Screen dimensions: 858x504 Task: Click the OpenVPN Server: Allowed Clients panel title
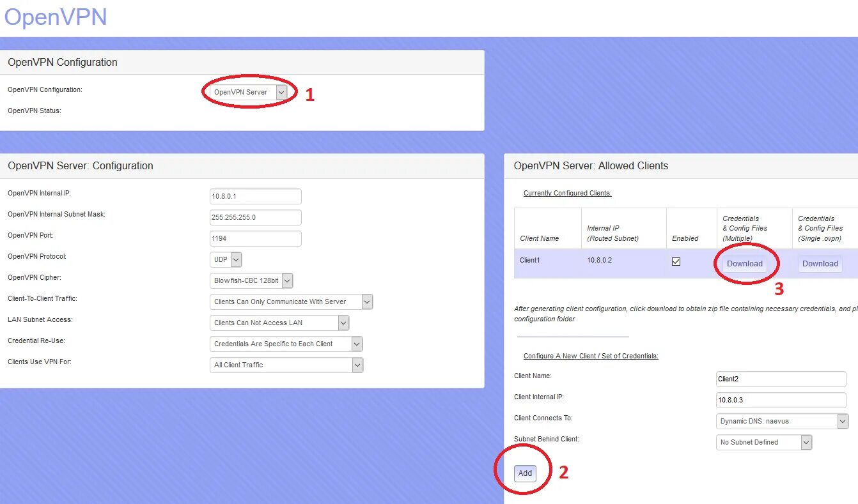point(591,165)
